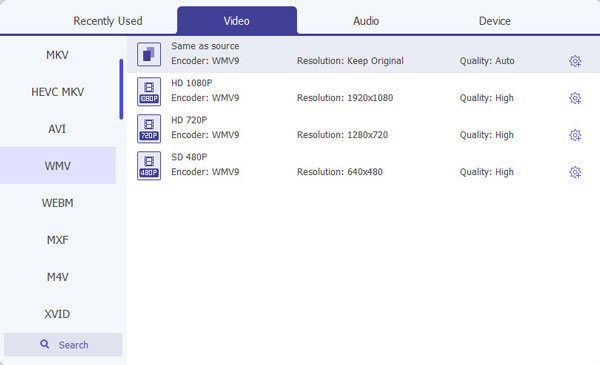Open the Device tab
The image size is (600, 365).
[x=494, y=21]
